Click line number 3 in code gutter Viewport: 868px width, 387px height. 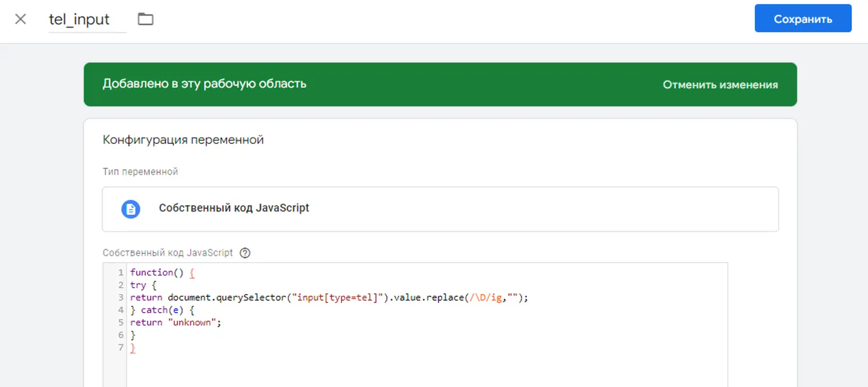point(121,298)
